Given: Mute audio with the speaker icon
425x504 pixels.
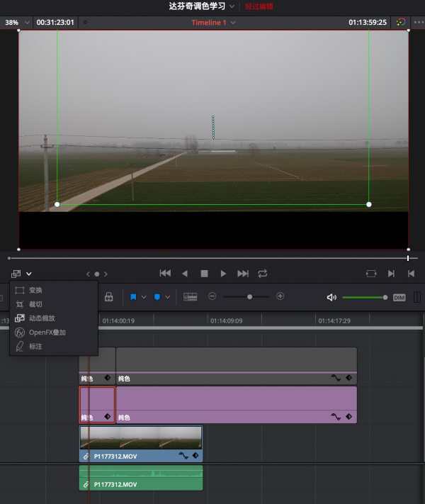Looking at the screenshot, I should [331, 297].
